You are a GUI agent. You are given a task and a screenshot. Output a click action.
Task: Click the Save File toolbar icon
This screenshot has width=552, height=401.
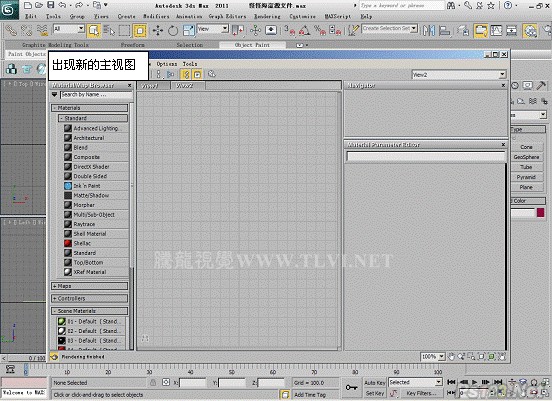click(x=51, y=5)
